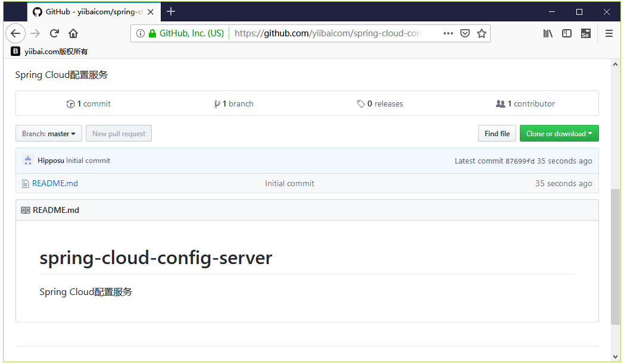
Task: Click the scrollbar down arrow
Action: click(615, 357)
